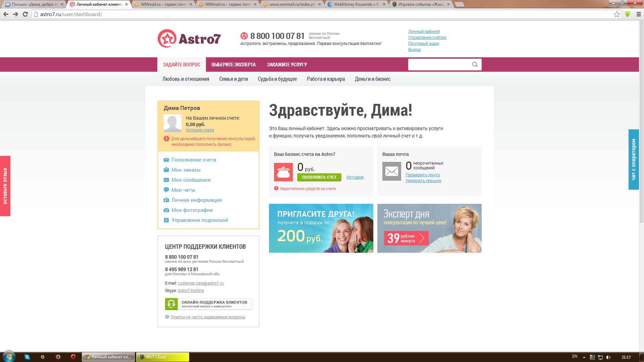This screenshot has width=644, height=362.
Task: Open чат с оператором side tab
Action: 634,160
